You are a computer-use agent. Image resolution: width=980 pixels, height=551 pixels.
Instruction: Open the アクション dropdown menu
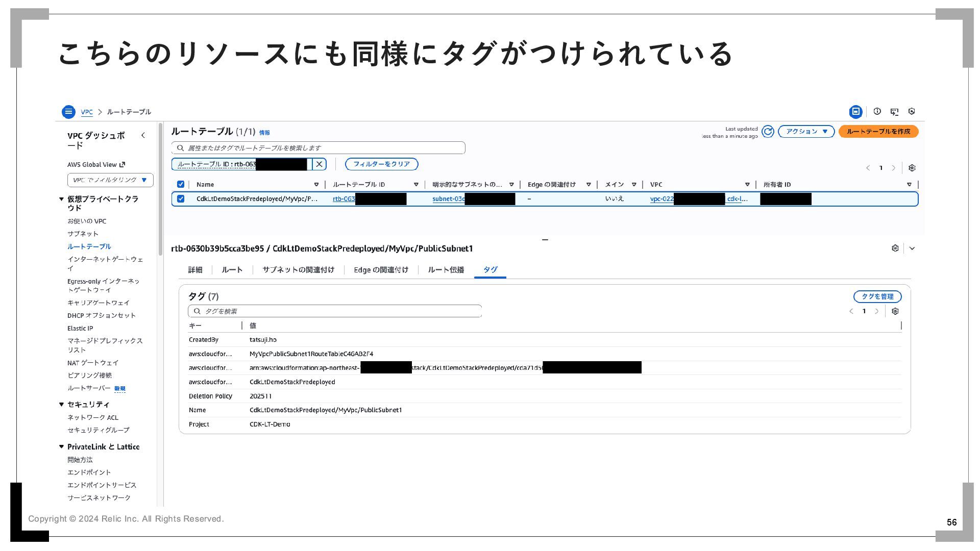click(806, 132)
